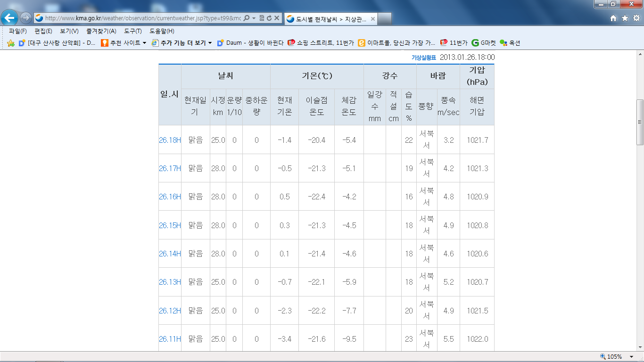
Task: Click the 1022.0 pressure cell
Action: coord(477,339)
